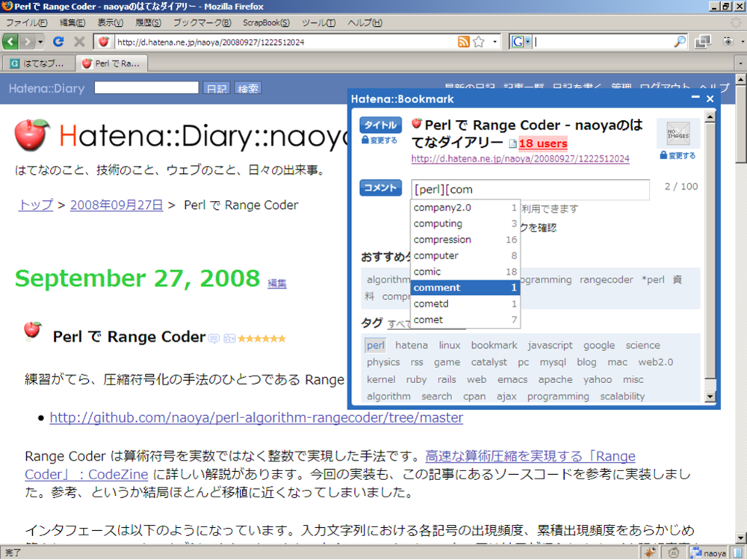Click the Hatena star add icon
747x560 pixels.
[229, 338]
